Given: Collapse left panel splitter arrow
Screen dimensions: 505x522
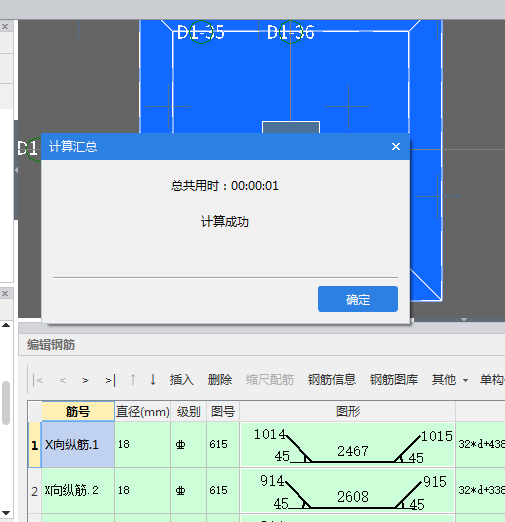Looking at the screenshot, I should [x=16, y=170].
